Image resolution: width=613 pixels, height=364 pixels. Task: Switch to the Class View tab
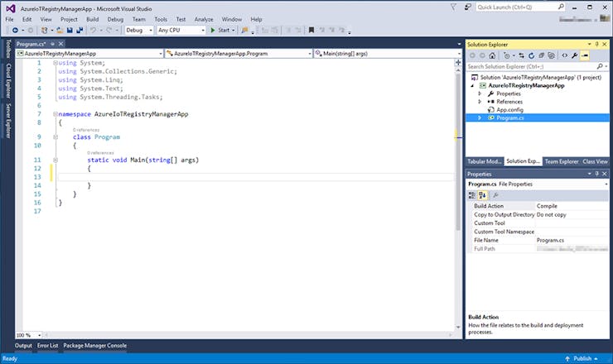[595, 161]
